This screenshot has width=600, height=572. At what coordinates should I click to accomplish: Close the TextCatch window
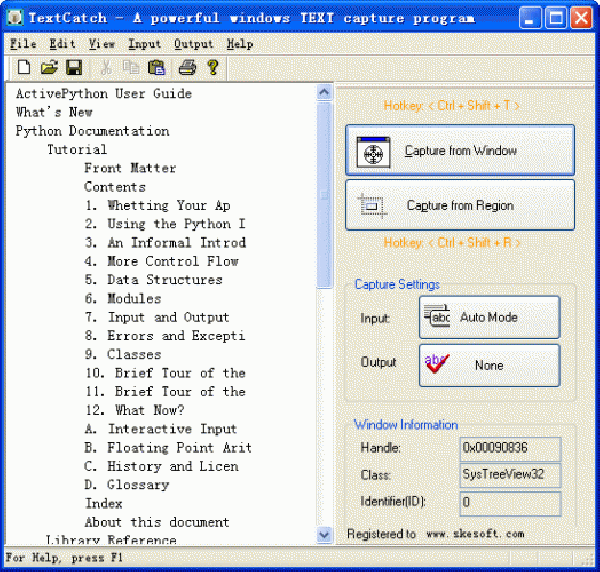pos(581,18)
